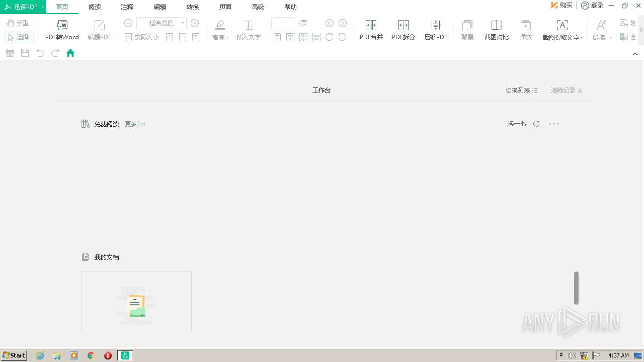Click the 压缩PDF compress icon
The width and height of the screenshot is (644, 362).
click(436, 26)
